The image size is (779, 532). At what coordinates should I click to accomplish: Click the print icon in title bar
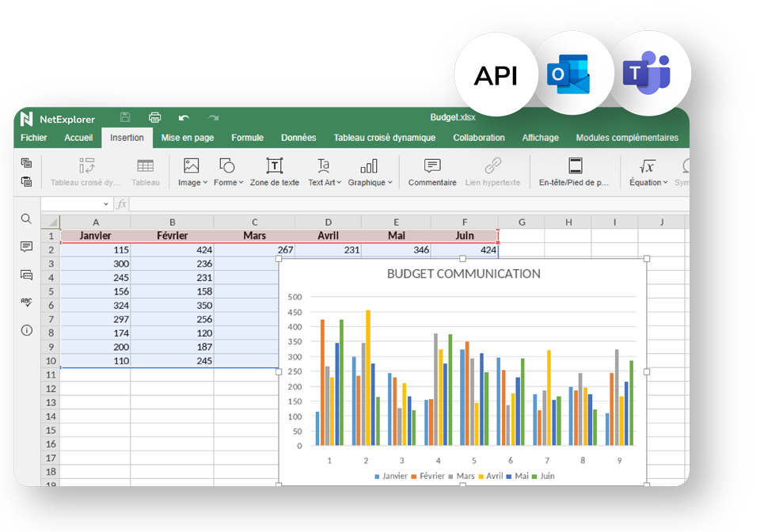point(155,117)
